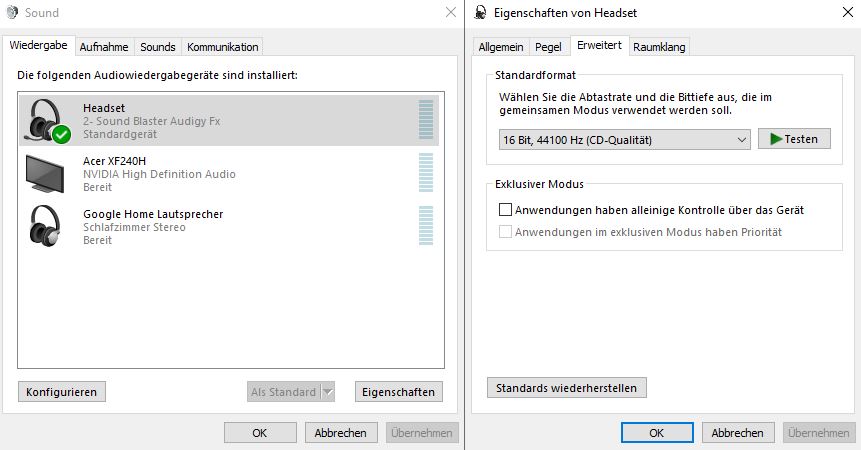Click the Google Home Lautsprecher headphone icon

(45, 225)
